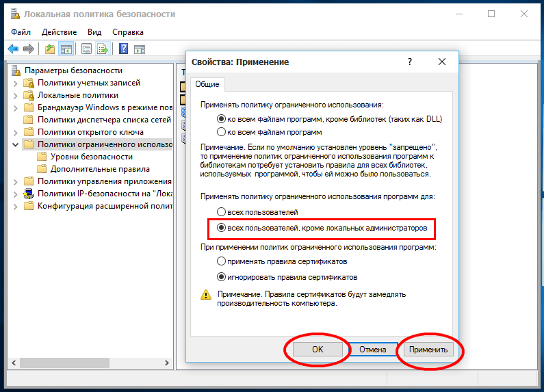The image size is (544, 392).
Task: Open the blue Help question-mark toolbar icon
Action: tap(123, 49)
